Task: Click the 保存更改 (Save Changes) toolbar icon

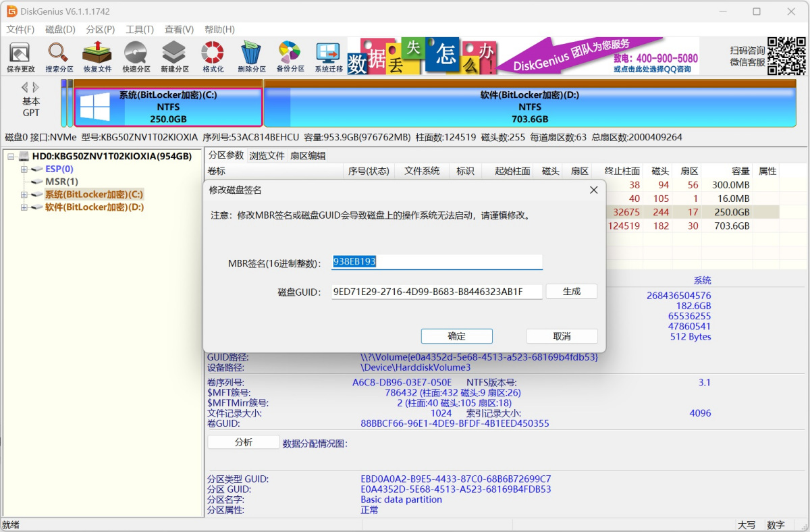Action: tap(20, 57)
